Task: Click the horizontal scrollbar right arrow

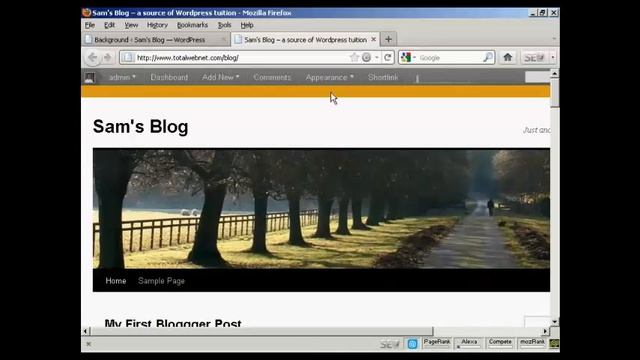Action: [x=545, y=331]
